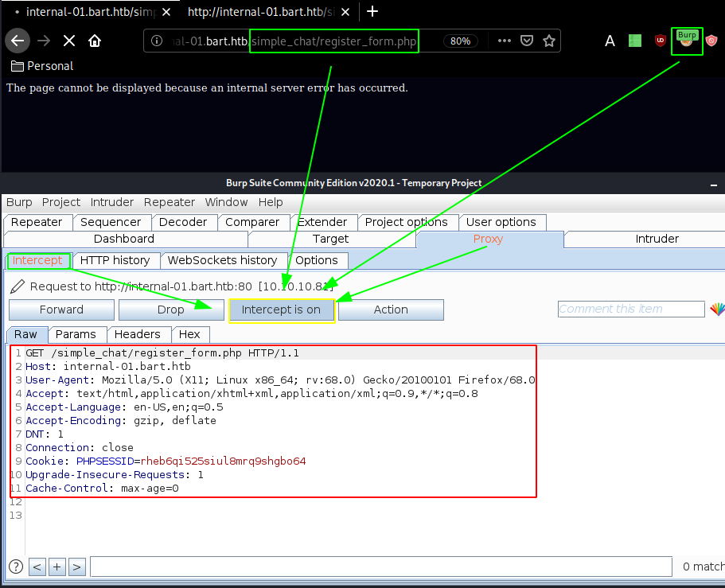
Task: Click the Firefox address bar URL
Action: [x=294, y=41]
